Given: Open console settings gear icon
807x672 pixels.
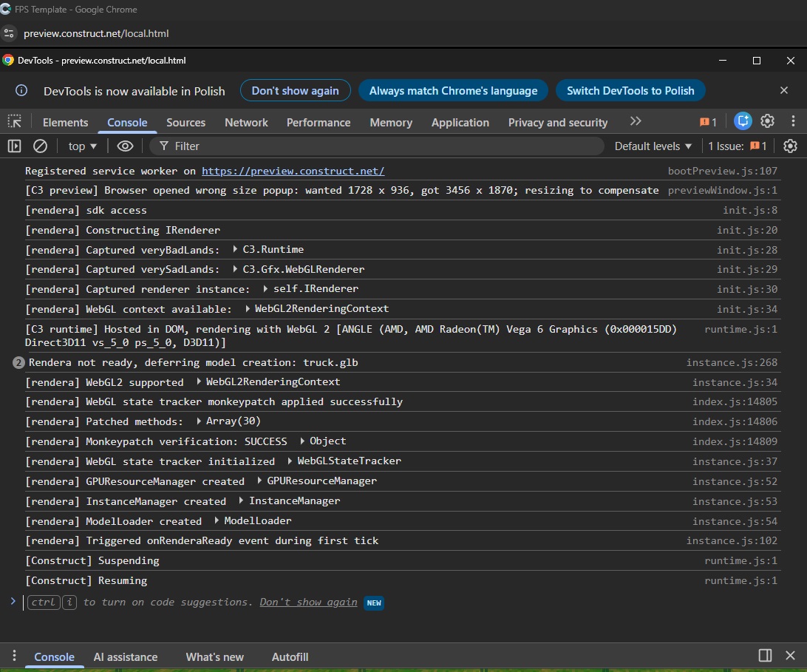Looking at the screenshot, I should [x=790, y=146].
